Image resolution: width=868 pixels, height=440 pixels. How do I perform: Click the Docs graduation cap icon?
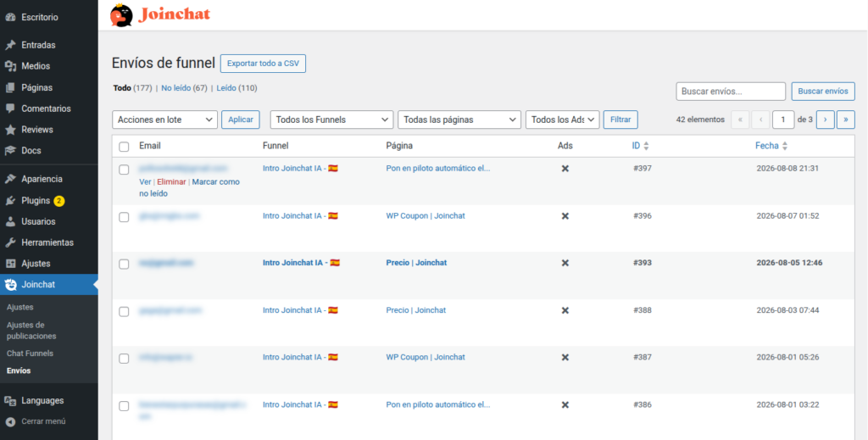pos(10,151)
